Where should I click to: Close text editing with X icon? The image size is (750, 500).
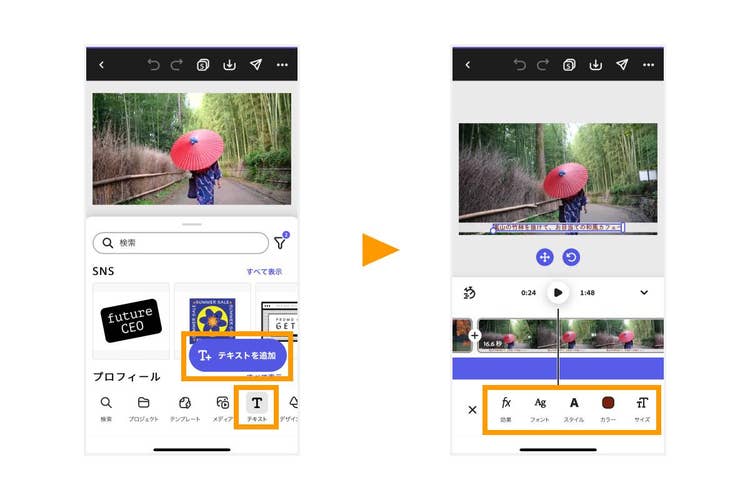tap(472, 410)
